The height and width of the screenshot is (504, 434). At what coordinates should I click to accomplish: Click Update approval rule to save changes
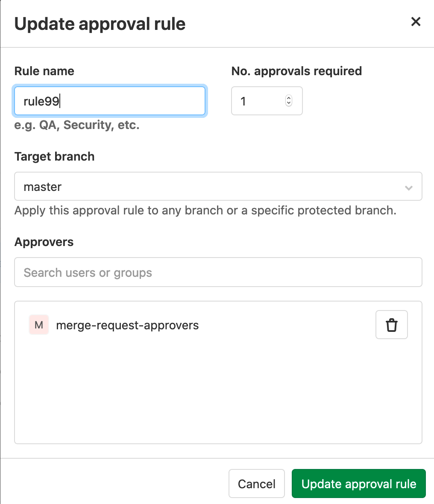[358, 483]
